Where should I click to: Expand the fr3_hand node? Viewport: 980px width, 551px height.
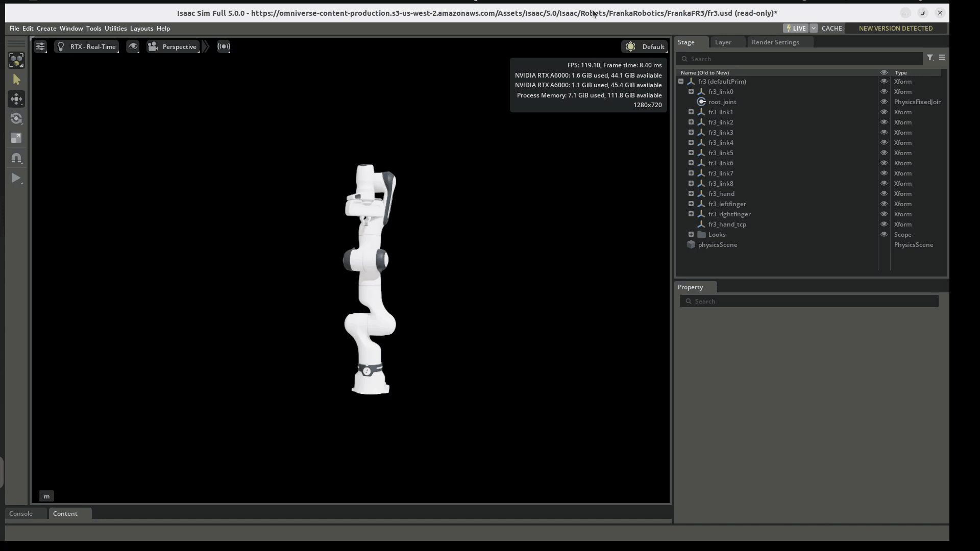tap(691, 193)
